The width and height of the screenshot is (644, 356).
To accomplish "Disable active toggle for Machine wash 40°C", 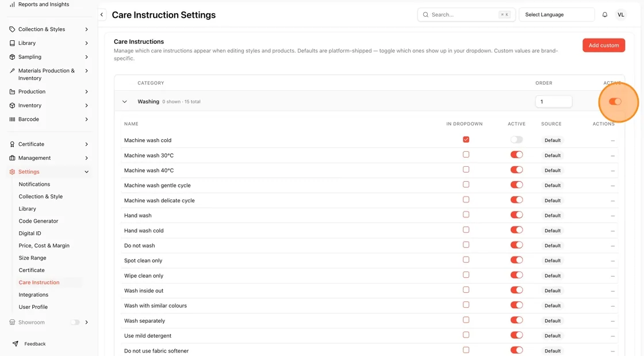I will (517, 170).
